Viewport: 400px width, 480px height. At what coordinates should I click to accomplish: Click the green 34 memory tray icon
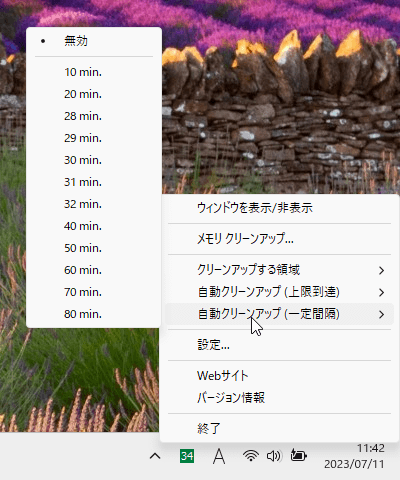[187, 456]
